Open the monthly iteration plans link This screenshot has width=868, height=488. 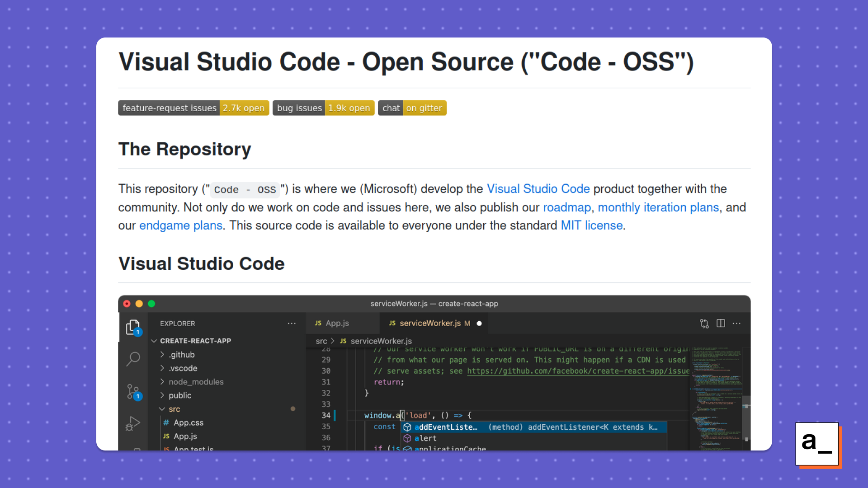658,207
